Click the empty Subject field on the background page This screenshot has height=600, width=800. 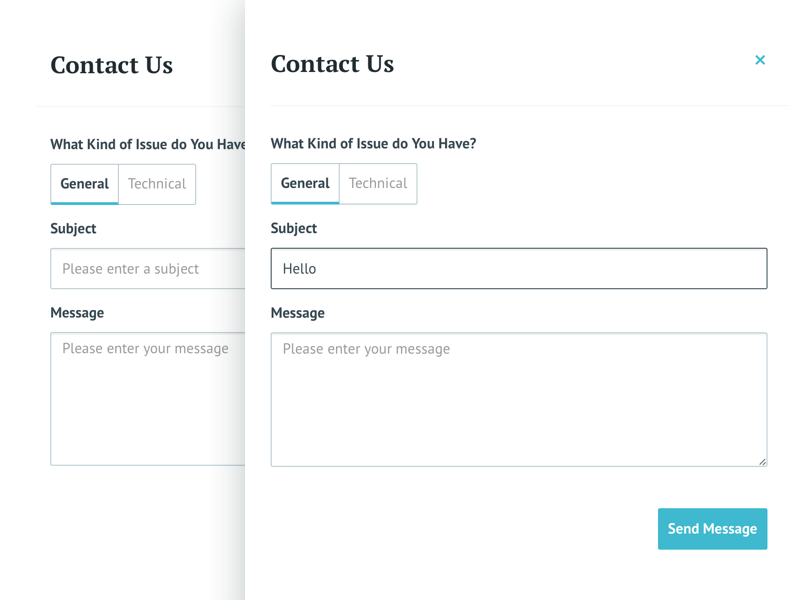147,268
